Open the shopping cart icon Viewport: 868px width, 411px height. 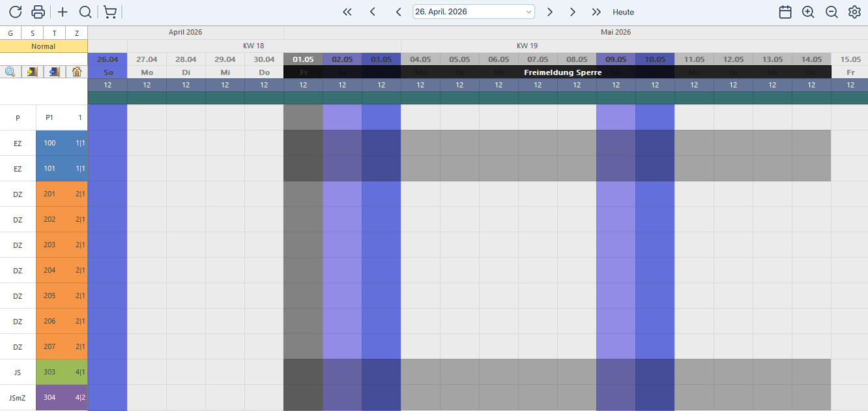click(110, 12)
